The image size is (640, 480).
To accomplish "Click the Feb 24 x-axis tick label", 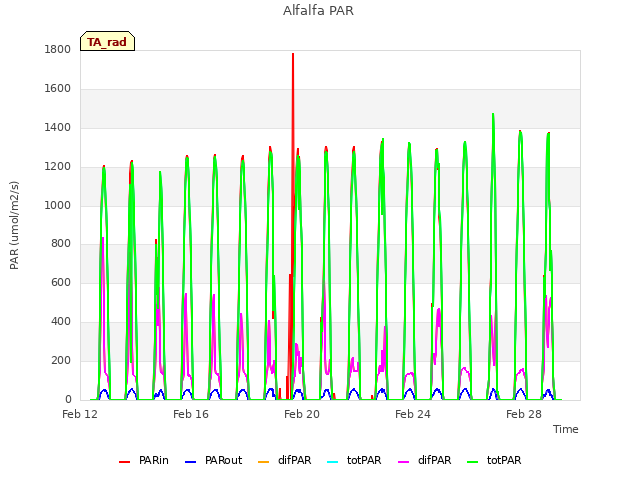I will (x=413, y=414).
